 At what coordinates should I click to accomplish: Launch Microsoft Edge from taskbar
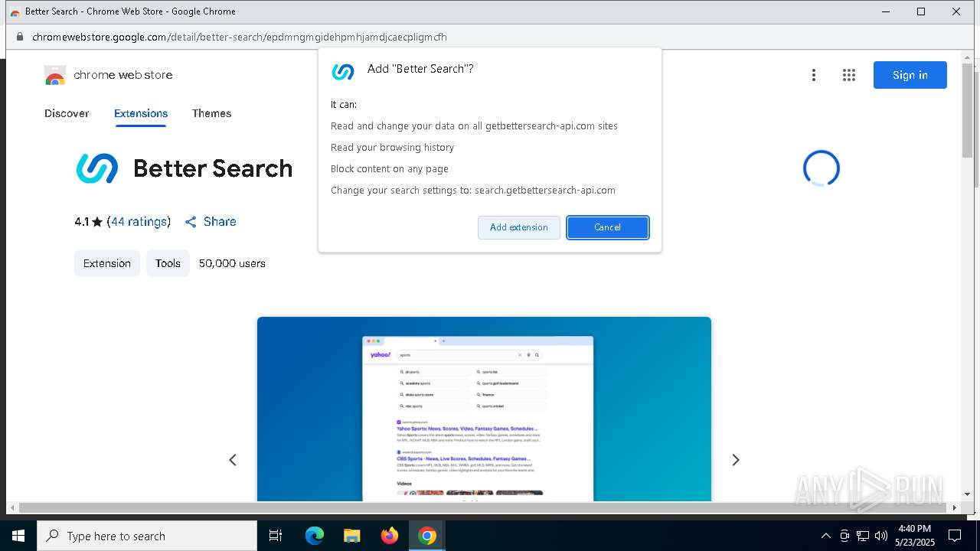(315, 536)
